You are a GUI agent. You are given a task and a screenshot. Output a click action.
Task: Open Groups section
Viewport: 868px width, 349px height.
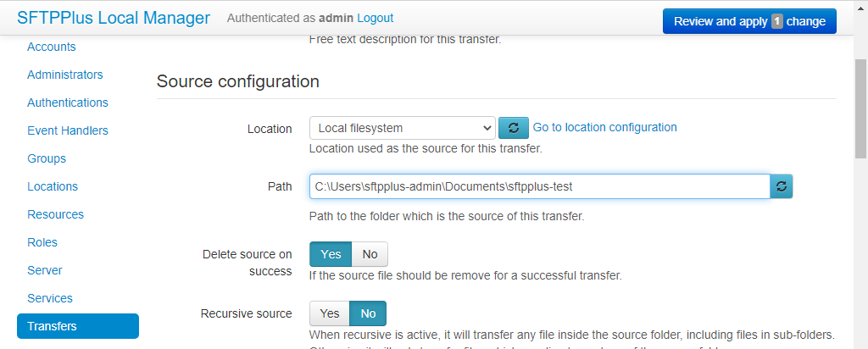[47, 158]
